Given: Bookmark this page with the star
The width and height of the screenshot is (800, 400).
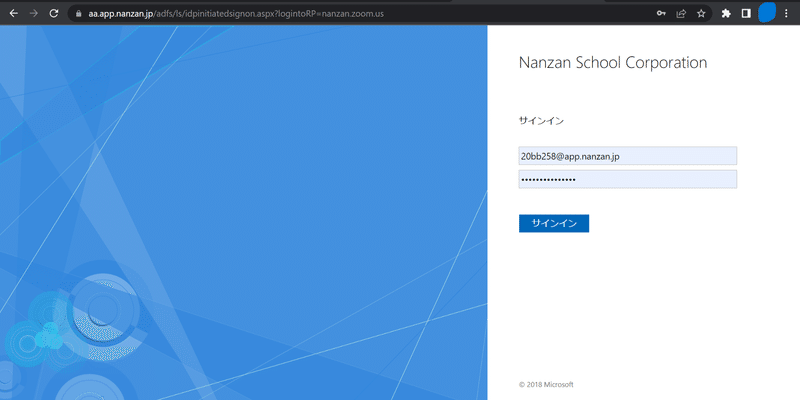Looking at the screenshot, I should pos(701,14).
